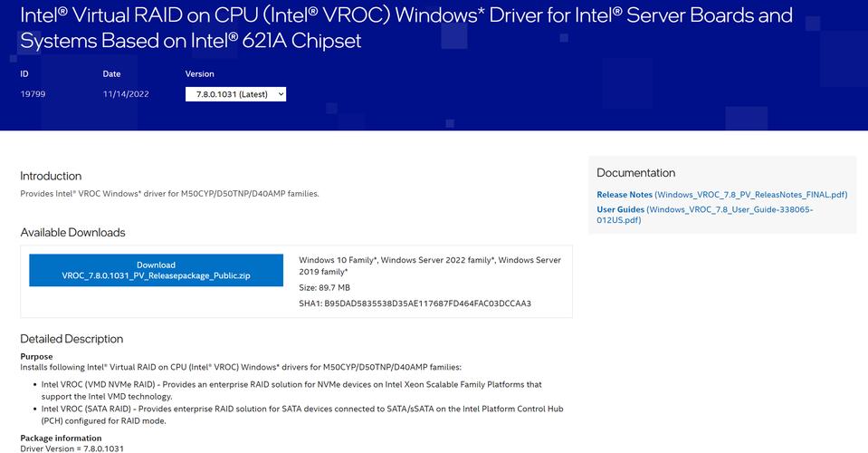The width and height of the screenshot is (868, 453).
Task: Click the date 11/14/2022
Action: [124, 94]
